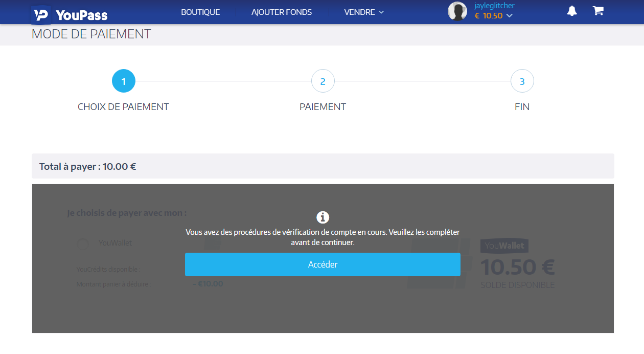Click the Montant panier à déduire label
Viewport: 644px width, 354px height.
(x=113, y=284)
